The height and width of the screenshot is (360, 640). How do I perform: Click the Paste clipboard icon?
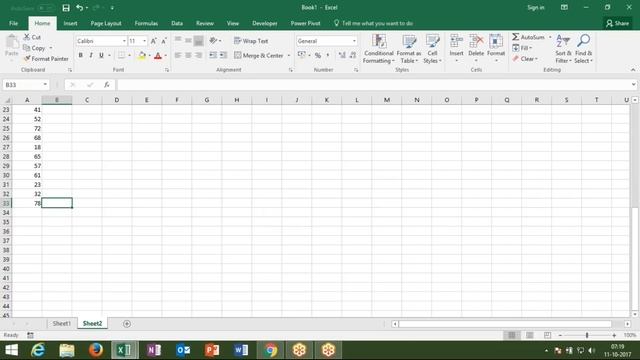point(12,42)
